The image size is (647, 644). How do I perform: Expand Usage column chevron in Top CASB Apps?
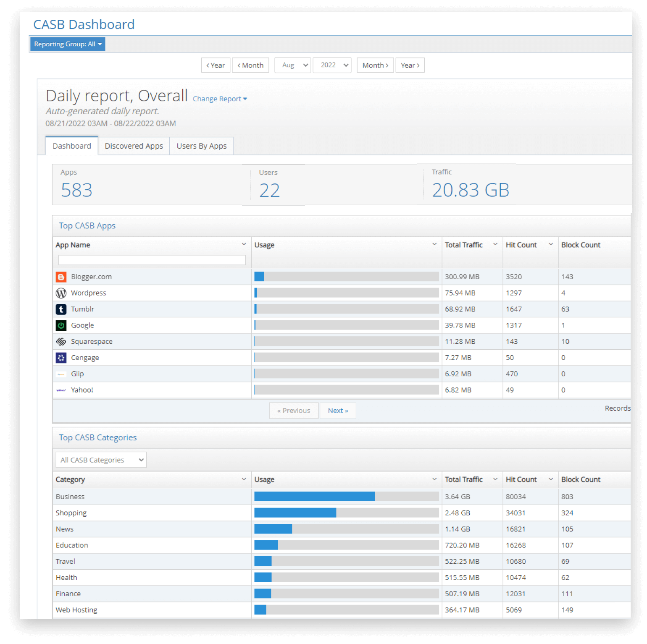[x=434, y=244]
